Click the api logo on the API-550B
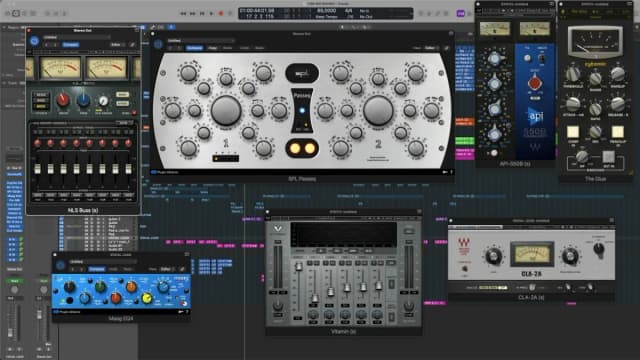This screenshot has width=640, height=360. coord(535,116)
